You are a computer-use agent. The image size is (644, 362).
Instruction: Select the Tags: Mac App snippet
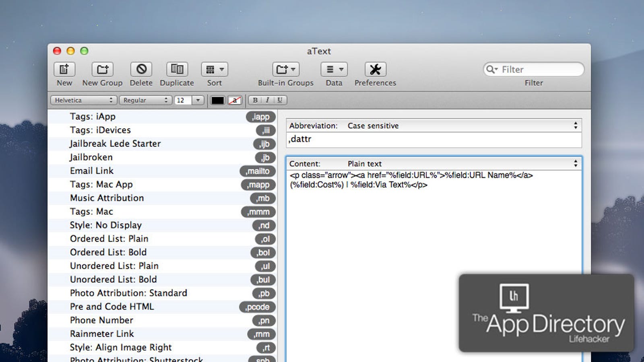(162, 185)
